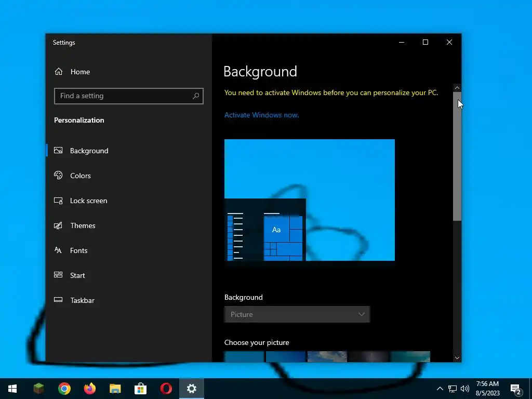This screenshot has width=532, height=399.
Task: Open the Windows Start button
Action: pos(12,389)
